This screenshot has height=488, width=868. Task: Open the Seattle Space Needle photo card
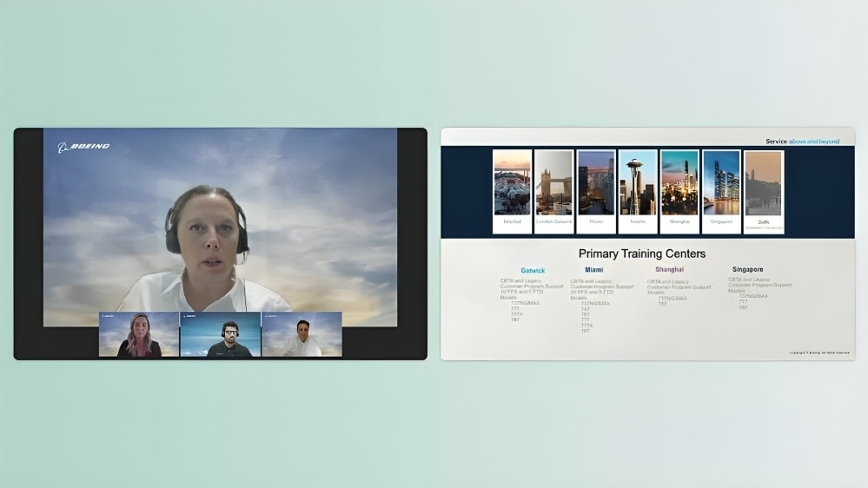638,191
